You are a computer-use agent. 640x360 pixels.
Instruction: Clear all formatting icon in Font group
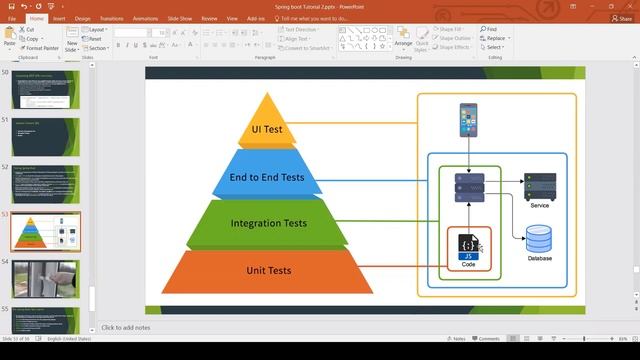[195, 33]
